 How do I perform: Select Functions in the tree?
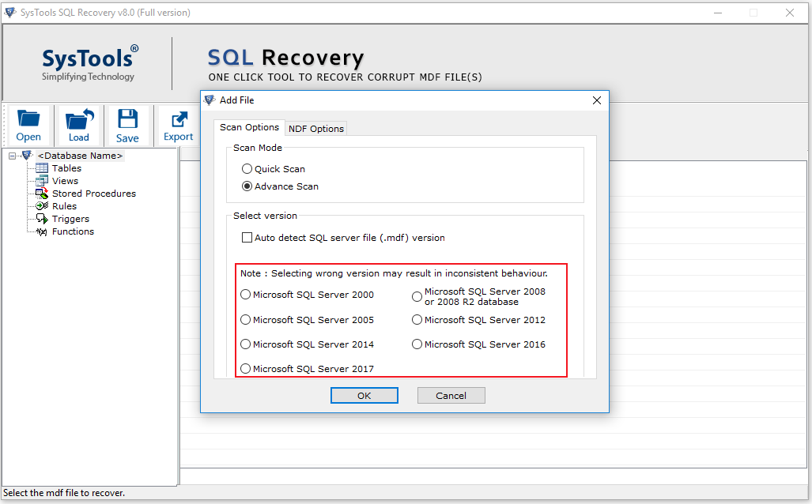tap(73, 231)
